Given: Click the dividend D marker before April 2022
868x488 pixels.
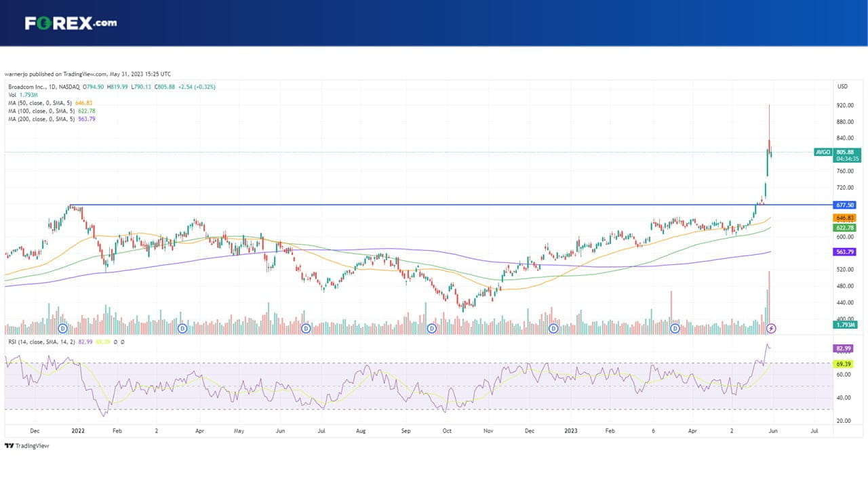Looking at the screenshot, I should tap(182, 328).
